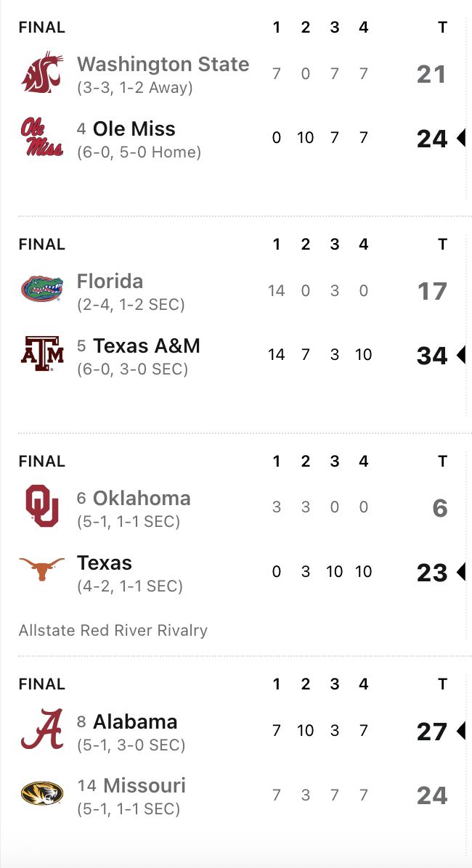This screenshot has width=472, height=868.
Task: Click the Alabama Crimson Tide logo
Action: (x=41, y=729)
